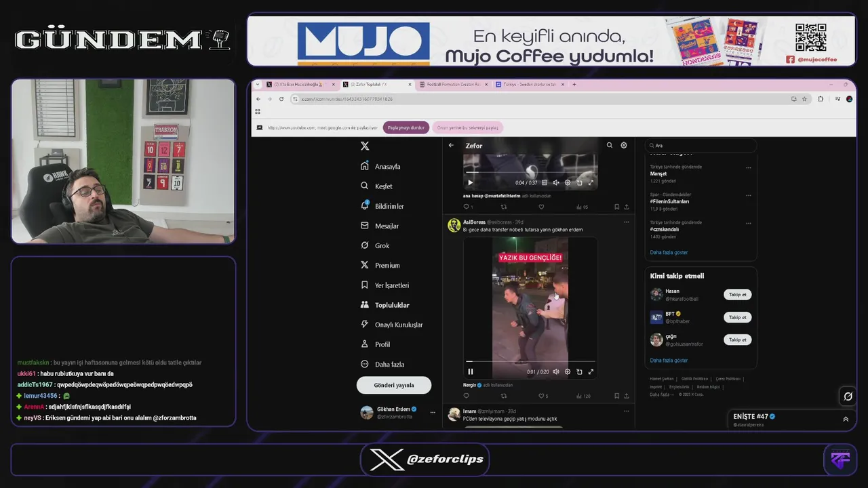Seek on the 0:37 video progress bar

tap(530, 172)
